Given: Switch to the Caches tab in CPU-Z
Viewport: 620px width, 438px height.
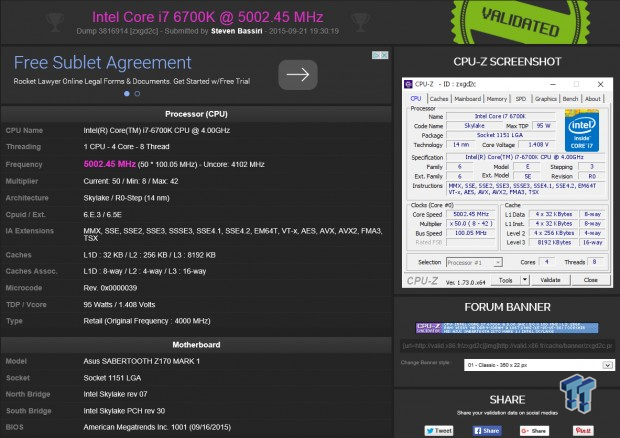Looking at the screenshot, I should (x=439, y=99).
